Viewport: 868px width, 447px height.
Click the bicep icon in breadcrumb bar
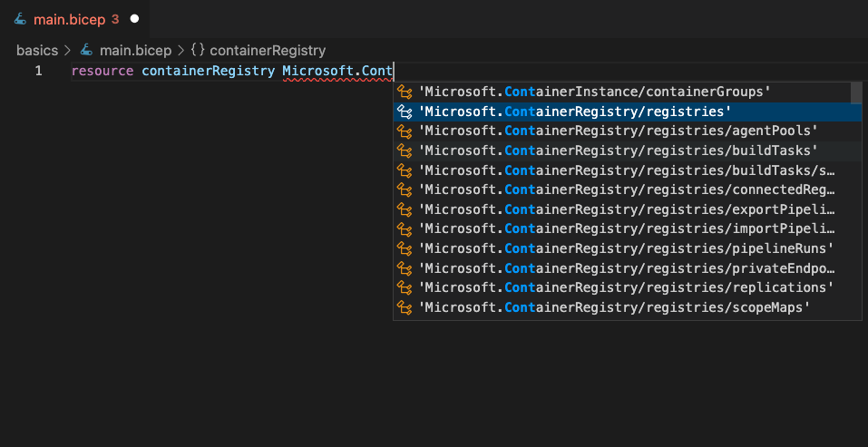pos(86,51)
